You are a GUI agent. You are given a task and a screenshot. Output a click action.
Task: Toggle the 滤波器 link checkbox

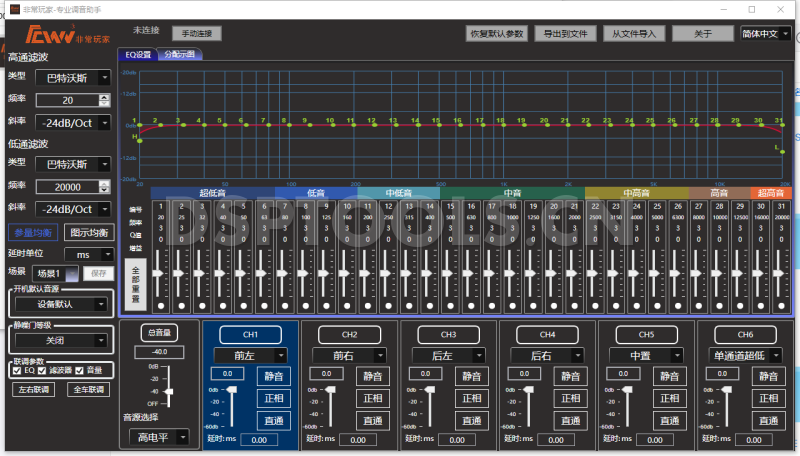(43, 370)
